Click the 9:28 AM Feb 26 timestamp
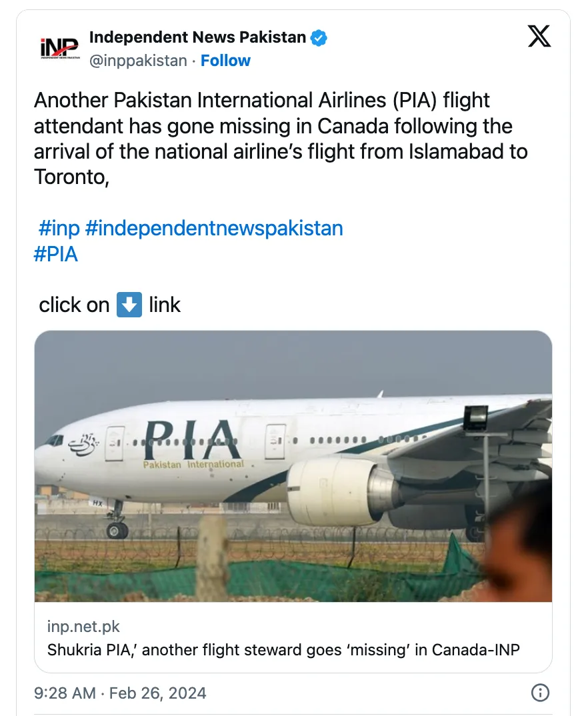The height and width of the screenshot is (716, 588). click(x=120, y=693)
